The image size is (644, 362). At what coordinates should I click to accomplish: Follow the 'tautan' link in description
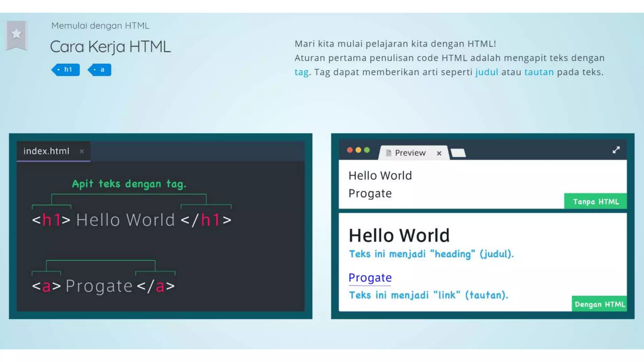tap(539, 72)
